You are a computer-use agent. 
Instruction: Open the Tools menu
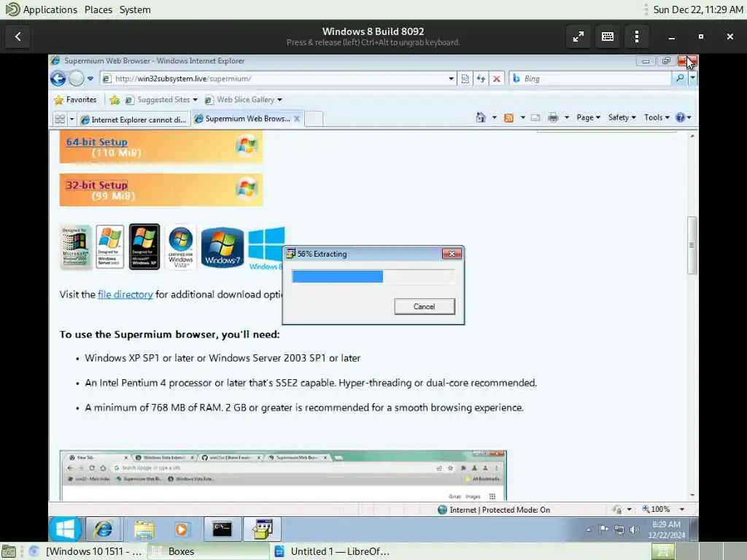click(657, 117)
